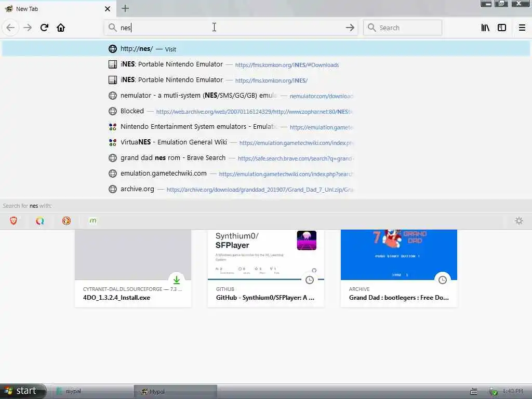Click the magnifier icon in the Search box
Screen dimensions: 532x399
pos(372,28)
